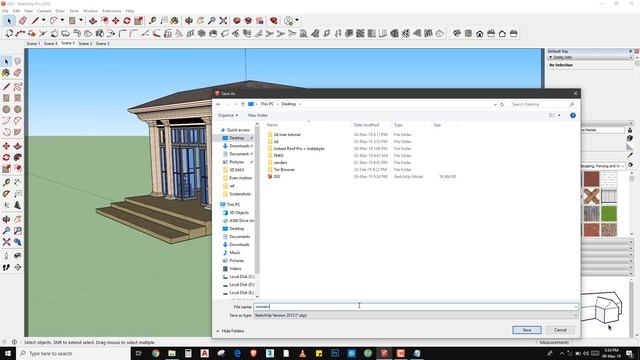640x360 pixels.
Task: Open the Save As help icon
Action: click(x=573, y=116)
